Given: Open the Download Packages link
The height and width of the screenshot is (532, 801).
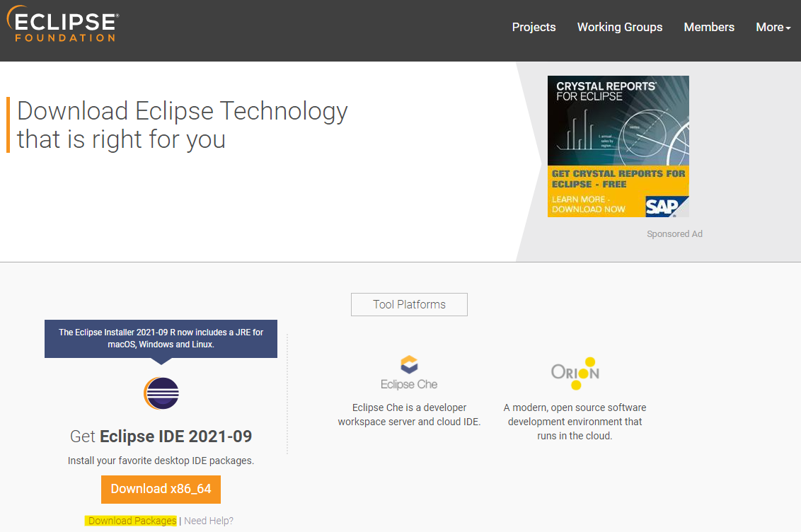Looking at the screenshot, I should click(132, 521).
